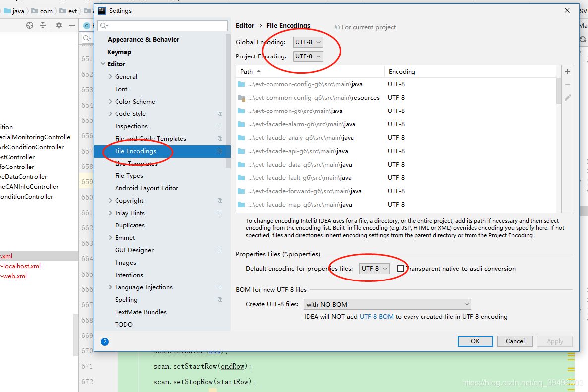Open the Create UTF-8 files dropdown
588x392 pixels.
pyautogui.click(x=387, y=304)
